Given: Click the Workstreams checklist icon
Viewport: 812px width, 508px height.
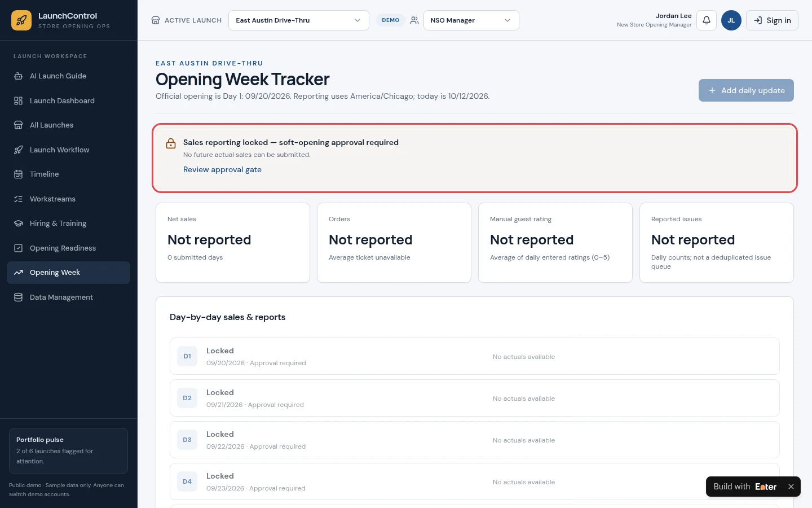Looking at the screenshot, I should tap(18, 199).
